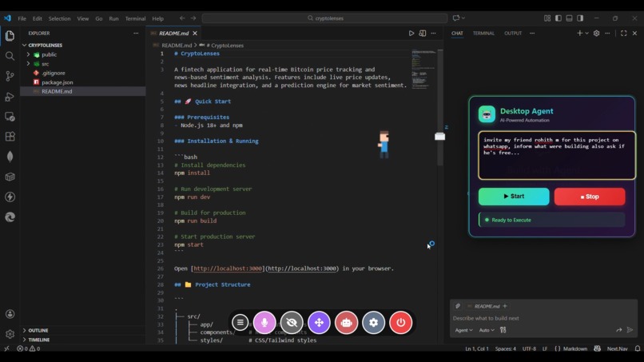Click the Describe what to build next field
644x362 pixels.
[543, 318]
